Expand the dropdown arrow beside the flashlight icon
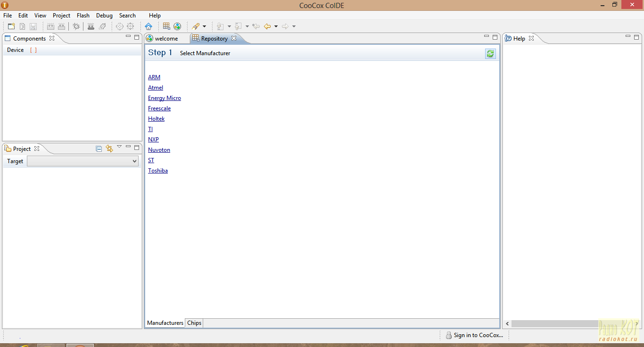The height and width of the screenshot is (347, 644). coord(204,26)
